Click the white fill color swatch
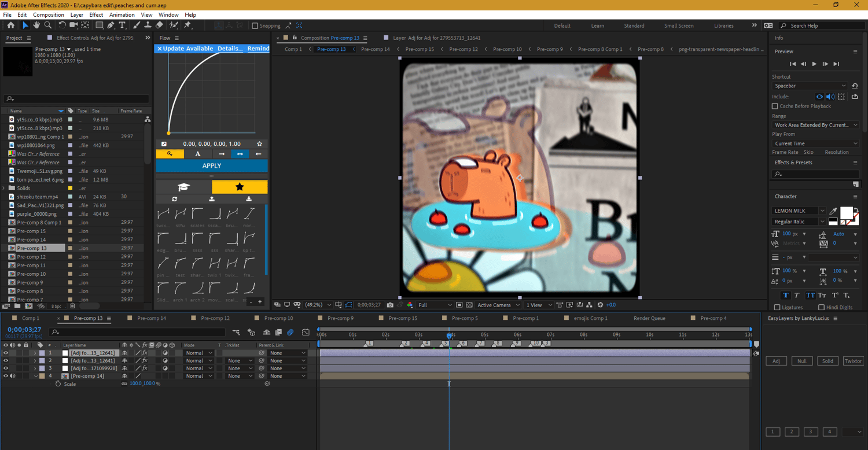The width and height of the screenshot is (868, 450). click(x=845, y=213)
